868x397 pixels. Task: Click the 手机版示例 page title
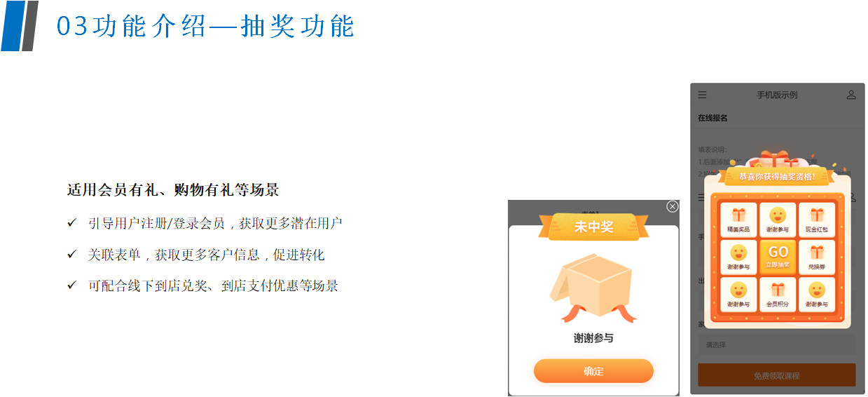(x=777, y=95)
